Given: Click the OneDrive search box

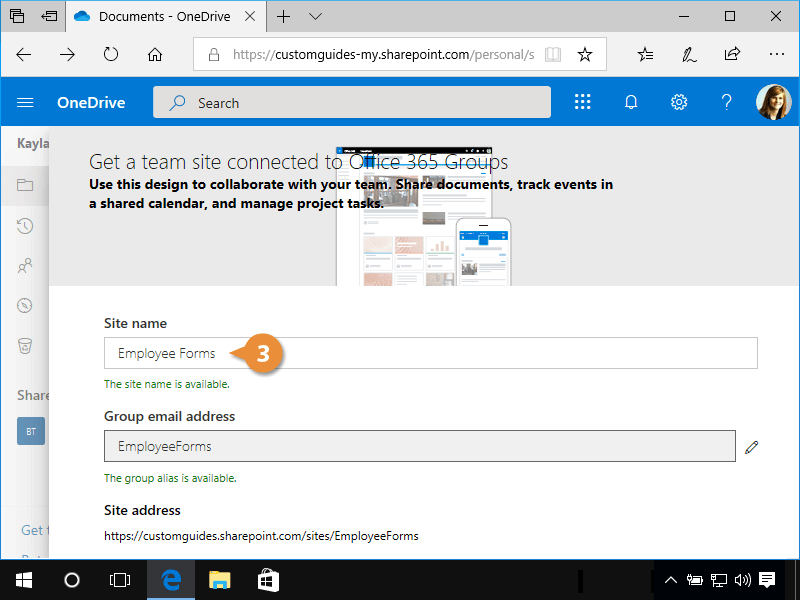Looking at the screenshot, I should tap(352, 103).
